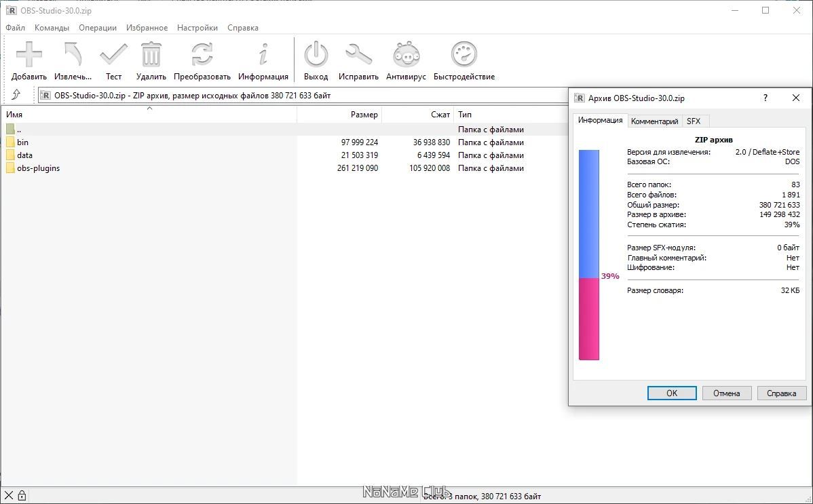This screenshot has width=813, height=504.
Task: Click the Справка button in dialog
Action: 781,393
